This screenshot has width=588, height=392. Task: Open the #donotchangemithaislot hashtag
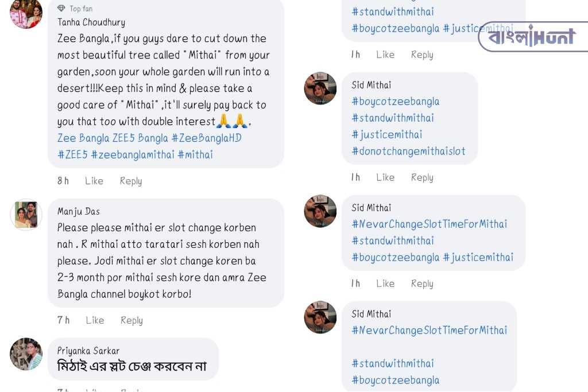(x=408, y=151)
